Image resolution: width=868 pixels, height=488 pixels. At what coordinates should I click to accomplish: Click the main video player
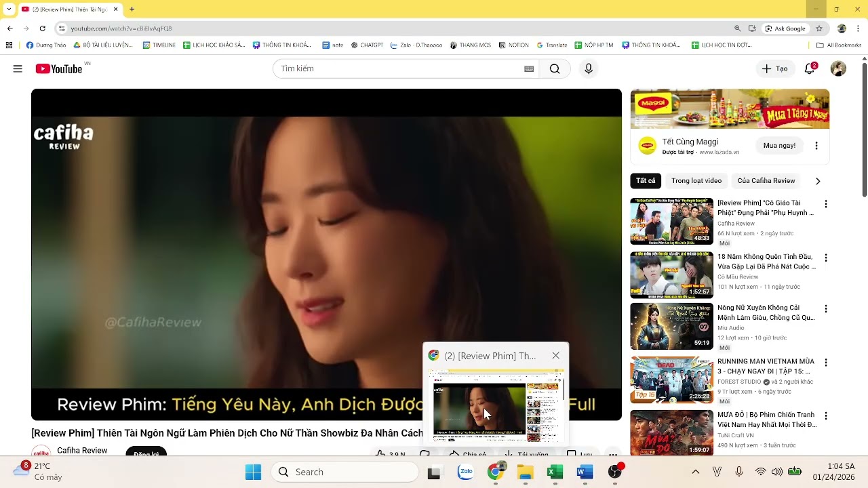pos(326,255)
